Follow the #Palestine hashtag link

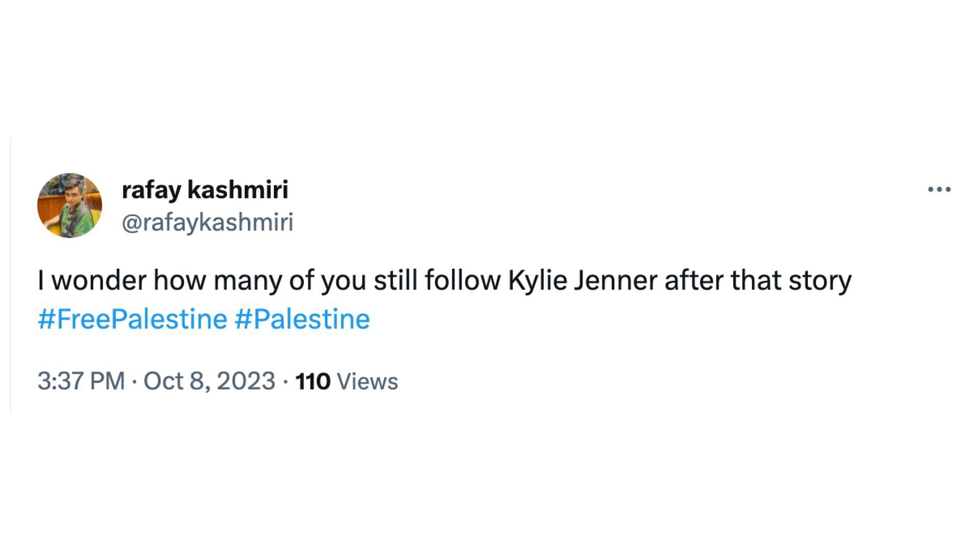(x=302, y=319)
